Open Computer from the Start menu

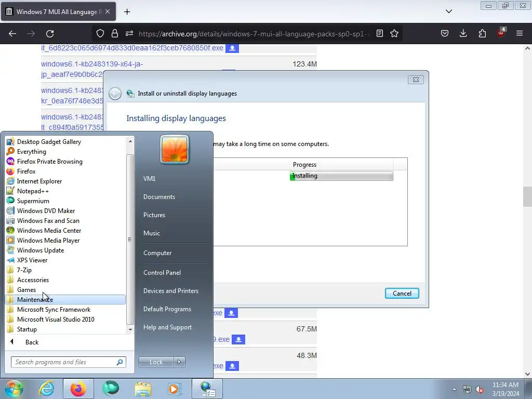point(157,253)
